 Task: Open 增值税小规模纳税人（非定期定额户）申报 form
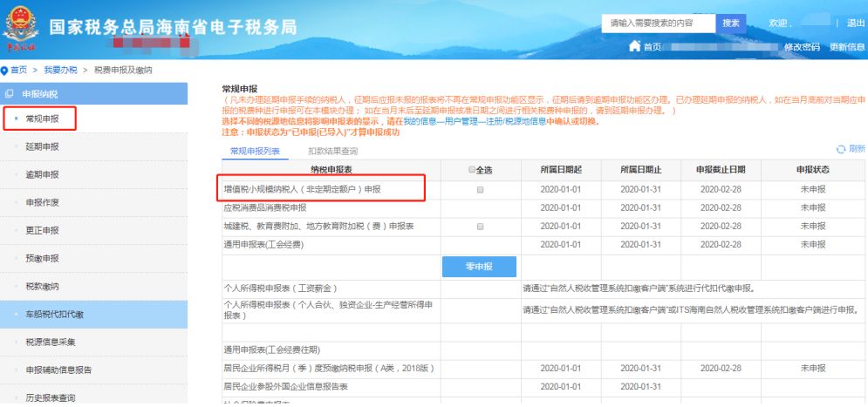302,189
